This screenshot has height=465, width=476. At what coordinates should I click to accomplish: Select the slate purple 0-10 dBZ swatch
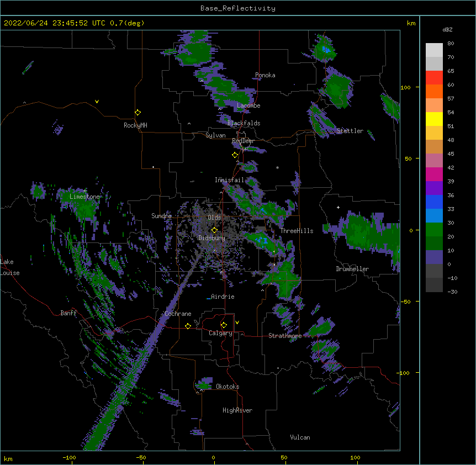click(x=434, y=257)
